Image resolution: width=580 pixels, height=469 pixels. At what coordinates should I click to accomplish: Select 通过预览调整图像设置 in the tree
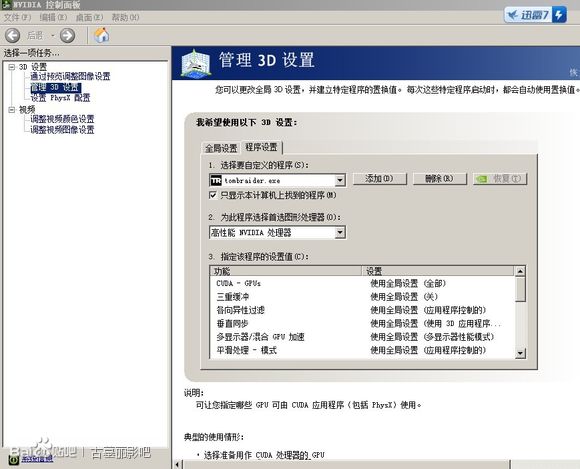click(x=70, y=77)
